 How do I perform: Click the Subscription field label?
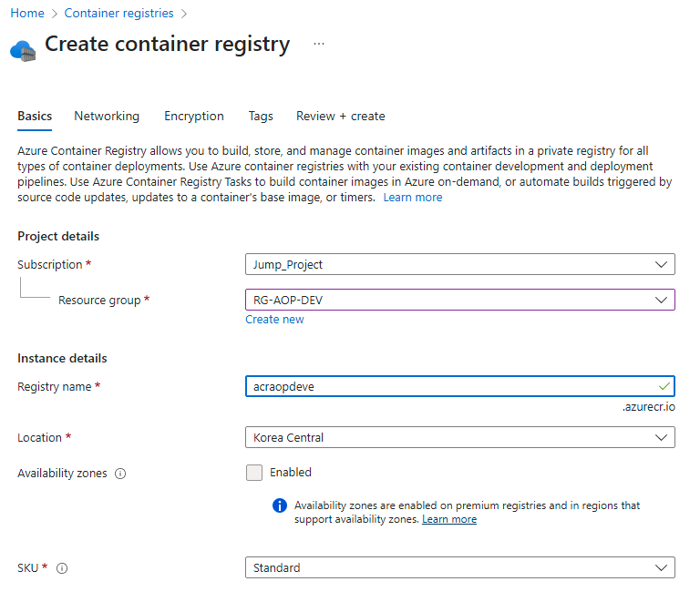(50, 264)
